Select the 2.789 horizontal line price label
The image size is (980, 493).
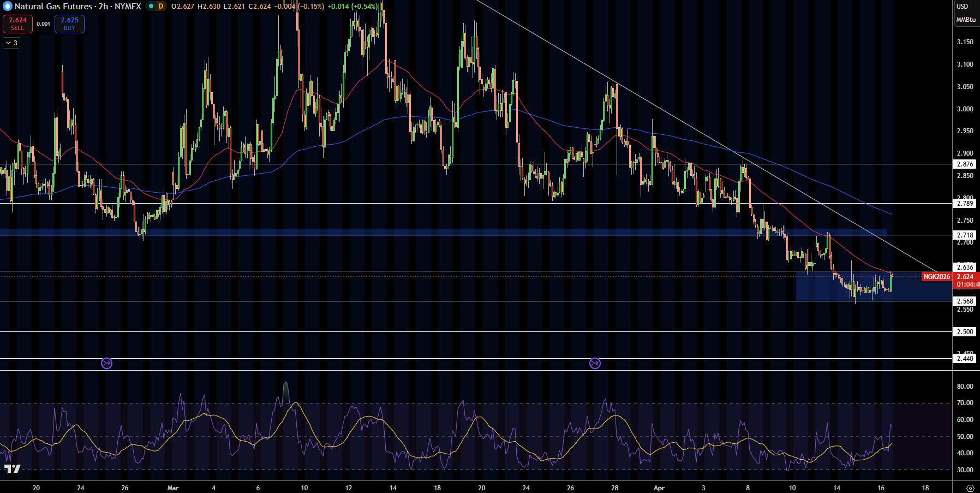pyautogui.click(x=965, y=204)
